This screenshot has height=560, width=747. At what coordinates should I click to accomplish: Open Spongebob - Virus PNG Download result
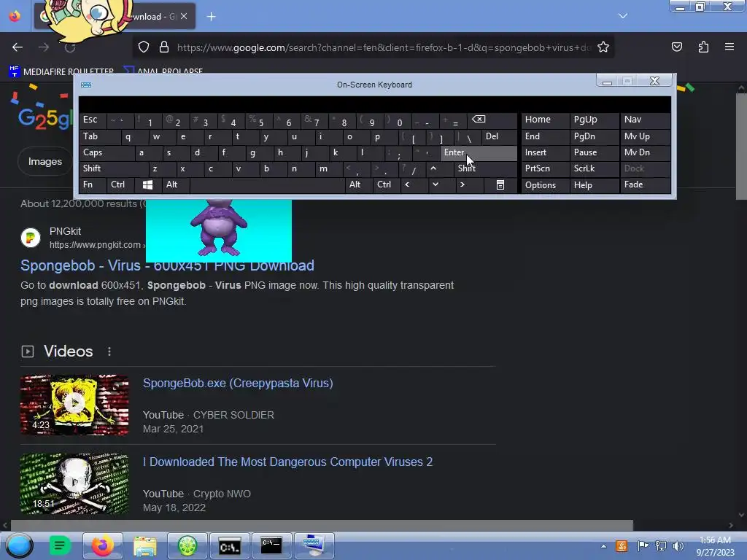pyautogui.click(x=167, y=265)
